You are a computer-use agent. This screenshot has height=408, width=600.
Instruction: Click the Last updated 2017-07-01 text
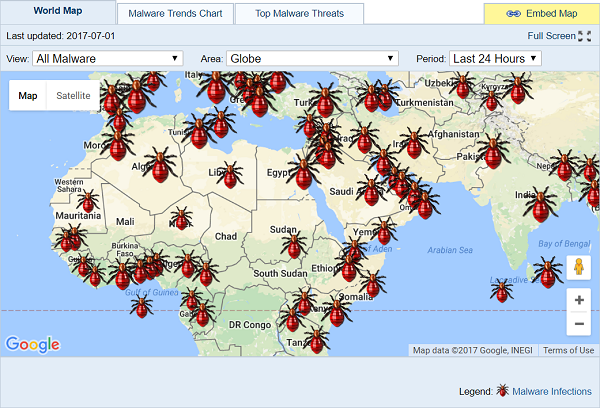point(60,36)
